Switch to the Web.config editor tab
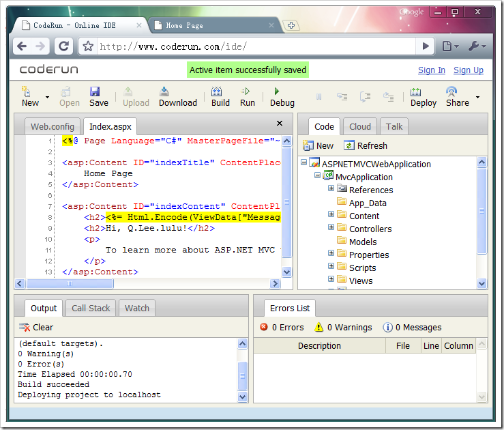The width and height of the screenshot is (504, 430). (x=52, y=126)
